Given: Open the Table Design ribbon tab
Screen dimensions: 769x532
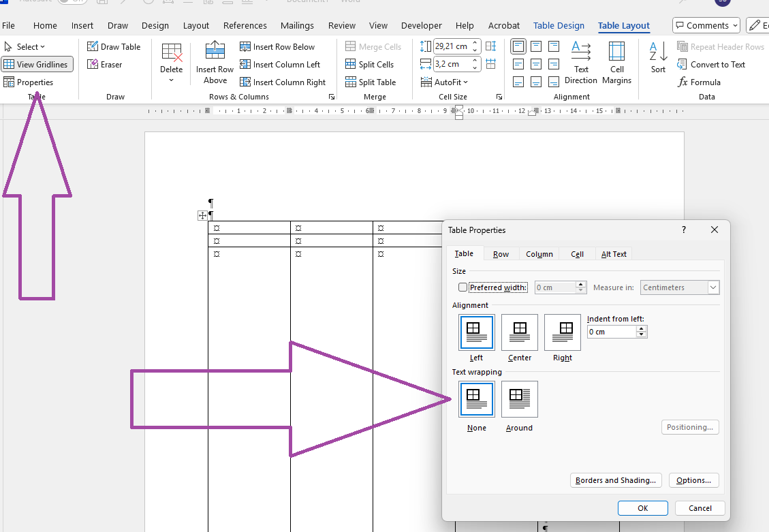Looking at the screenshot, I should tap(559, 25).
